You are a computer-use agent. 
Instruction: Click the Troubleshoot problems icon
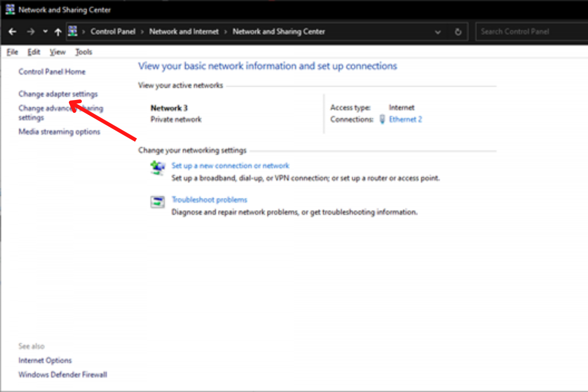pos(157,202)
